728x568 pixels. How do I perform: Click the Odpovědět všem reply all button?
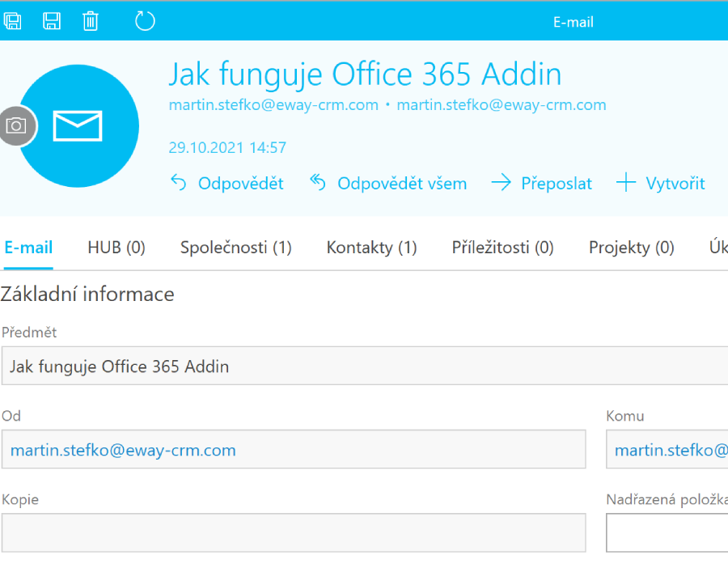pyautogui.click(x=388, y=184)
